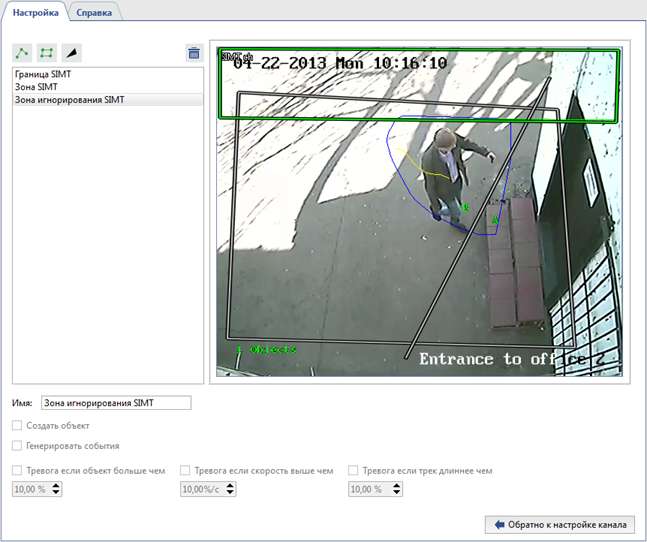Click object size percent spinner arrows
The image size is (647, 542).
tap(56, 489)
